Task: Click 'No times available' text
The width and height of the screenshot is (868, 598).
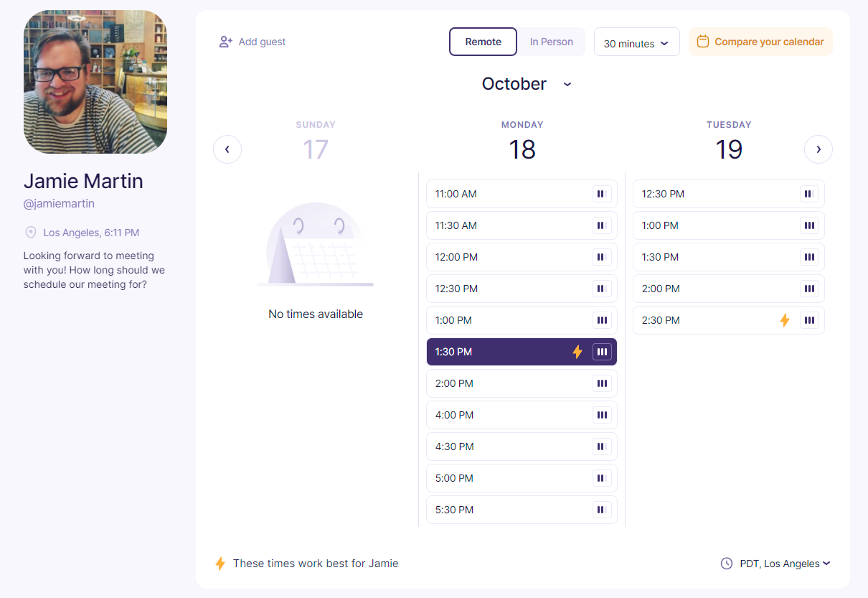Action: 316,314
